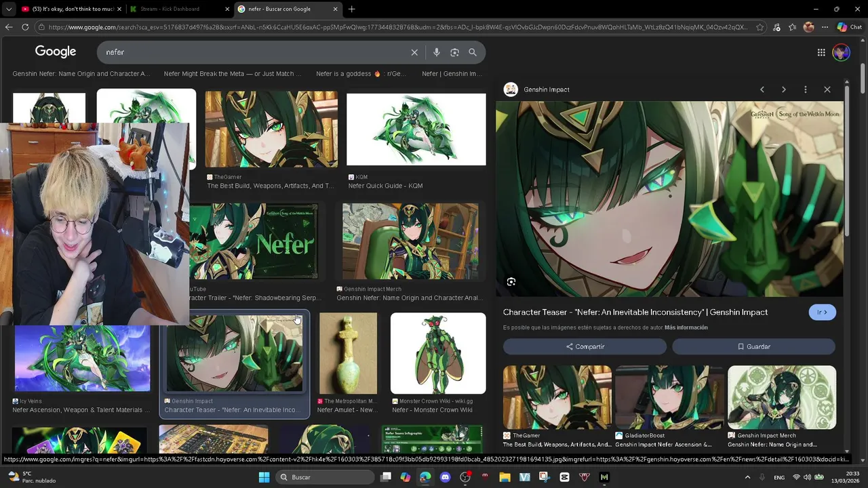The height and width of the screenshot is (488, 868).
Task: Open Character Teaser title link in preview
Action: (635, 312)
